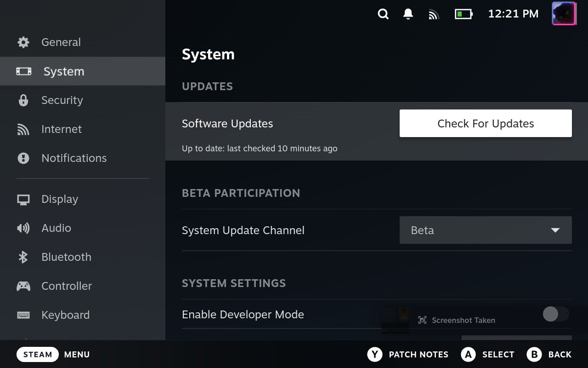Open Audio settings via speaker icon
Screen dimensions: 588x368
click(23, 228)
